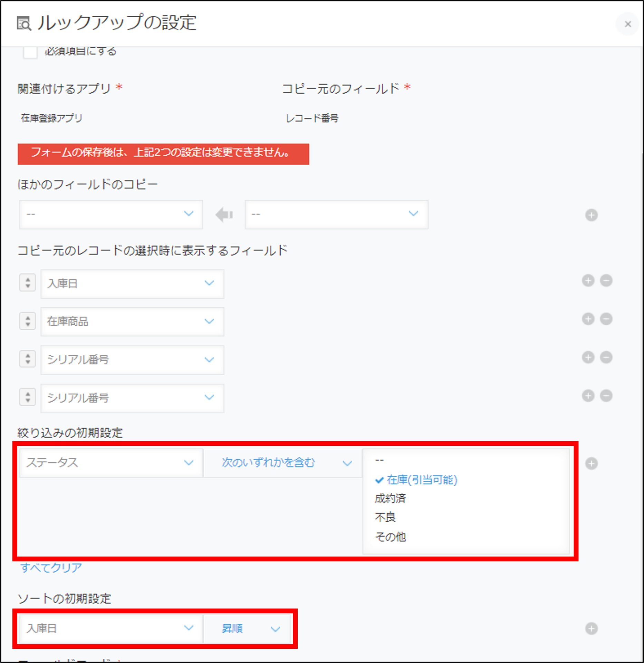
Task: Select 不良 in status filter list
Action: click(385, 517)
